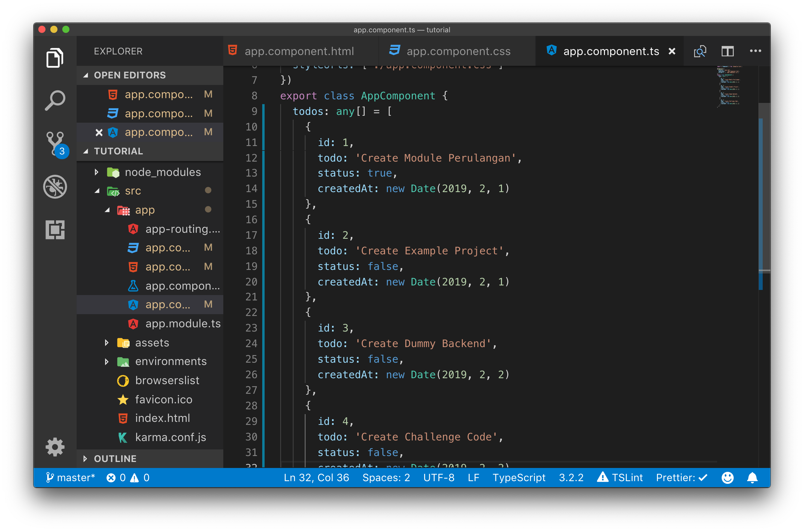Open the CSS file in Open Editors
The image size is (804, 532).
[x=150, y=113]
